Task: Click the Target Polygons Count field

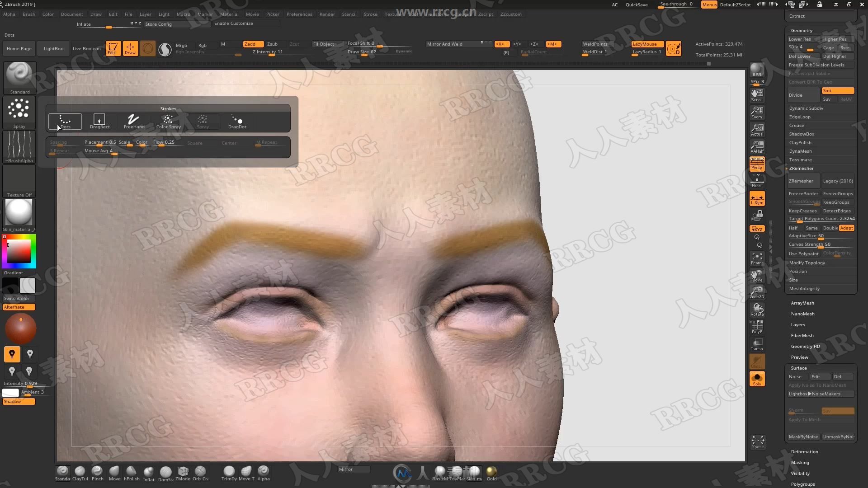Action: (x=821, y=219)
